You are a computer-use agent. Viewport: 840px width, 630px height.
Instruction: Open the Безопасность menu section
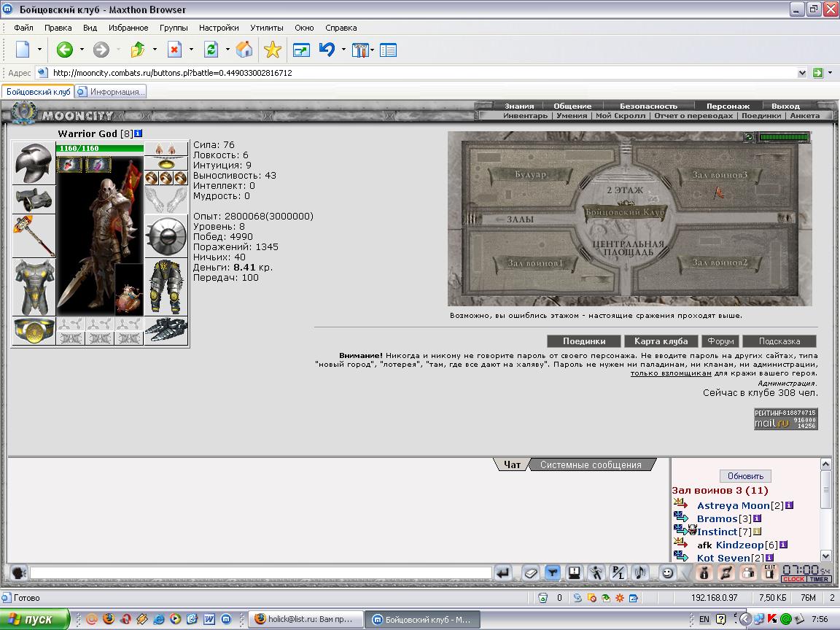pos(648,106)
